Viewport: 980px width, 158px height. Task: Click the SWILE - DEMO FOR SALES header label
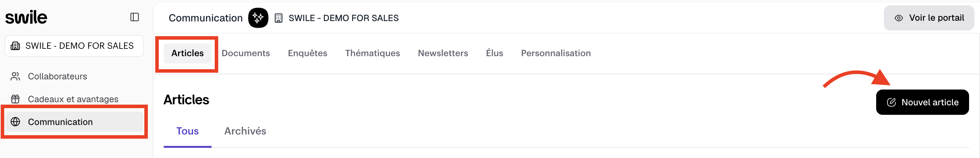click(x=343, y=18)
